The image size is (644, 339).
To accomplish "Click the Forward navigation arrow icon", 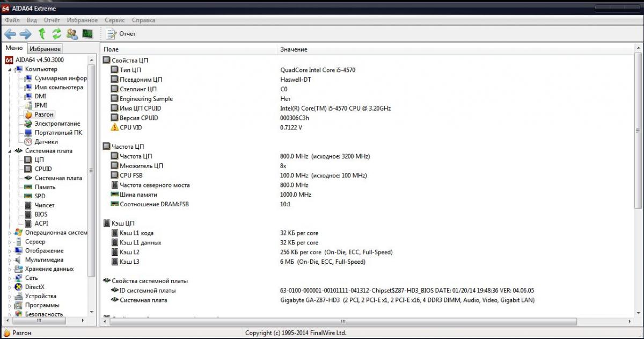I will [25, 34].
